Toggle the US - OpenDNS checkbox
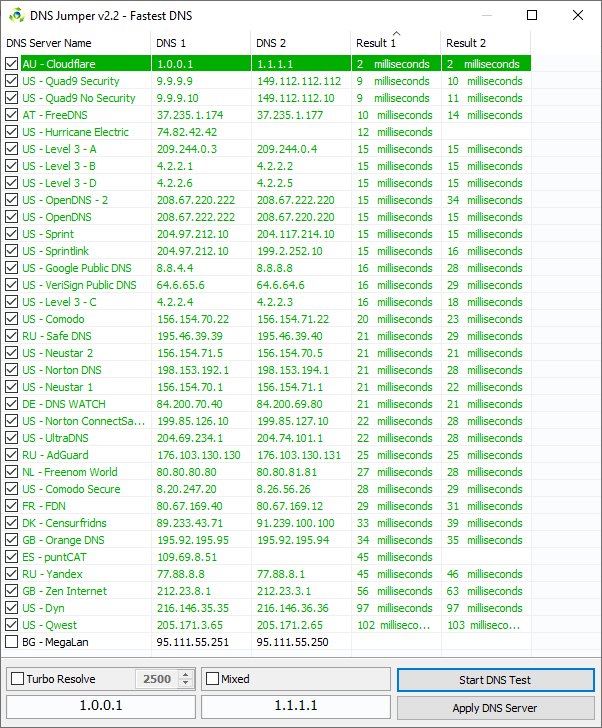Viewport: 602px width, 728px height. [12, 217]
